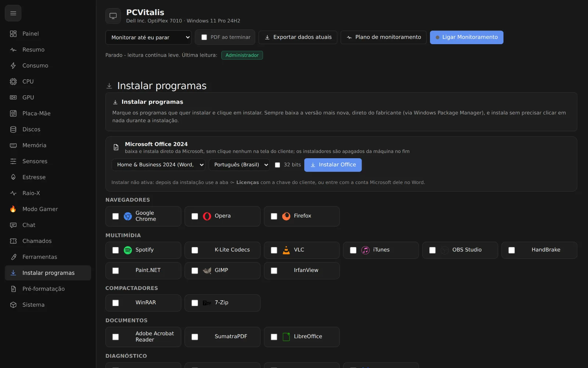Image resolution: width=588 pixels, height=368 pixels.
Task: Go to Placa-Mãe in the sidebar
Action: 48,113
